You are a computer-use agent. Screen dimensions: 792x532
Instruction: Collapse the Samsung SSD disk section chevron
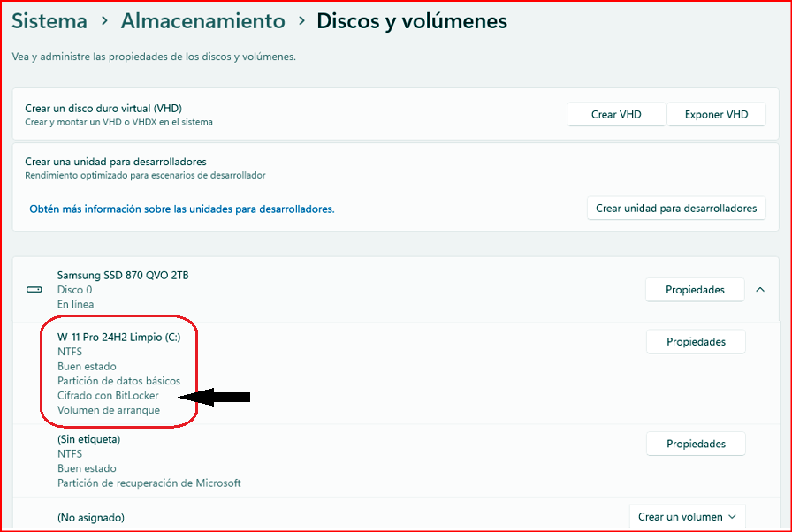760,290
